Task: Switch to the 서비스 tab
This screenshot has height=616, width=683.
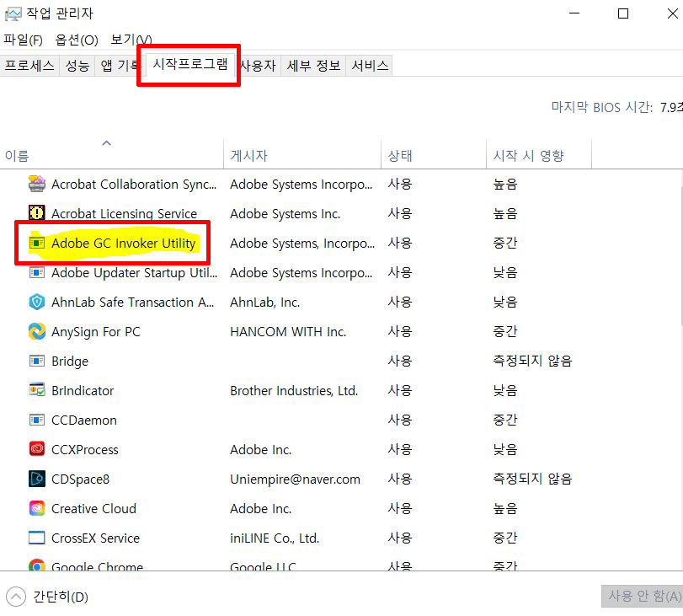Action: (x=370, y=66)
